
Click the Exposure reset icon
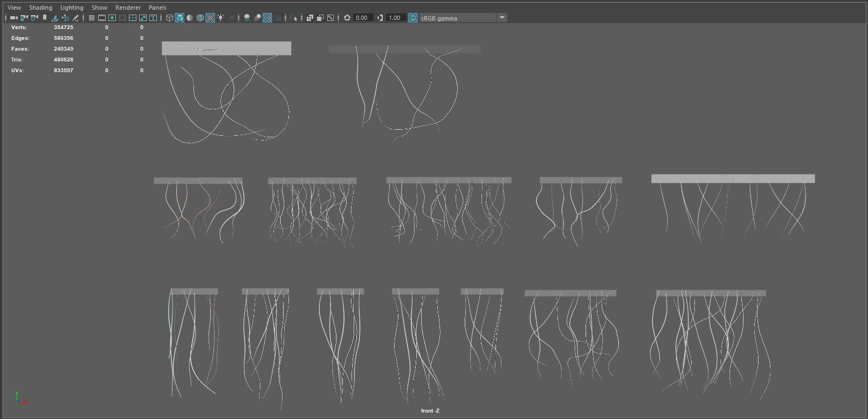point(347,18)
